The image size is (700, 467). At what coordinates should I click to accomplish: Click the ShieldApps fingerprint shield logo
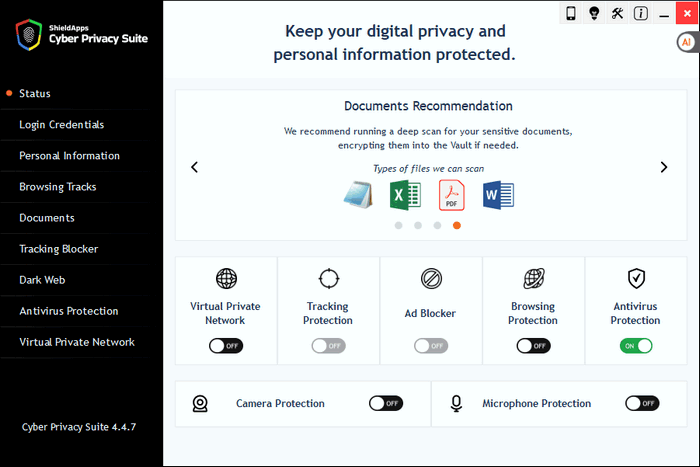(29, 34)
